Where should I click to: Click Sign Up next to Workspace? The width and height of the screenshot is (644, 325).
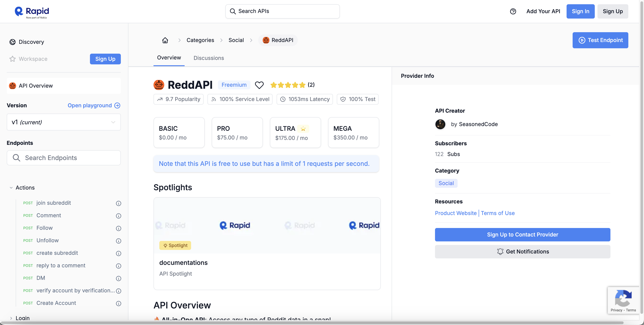(105, 59)
